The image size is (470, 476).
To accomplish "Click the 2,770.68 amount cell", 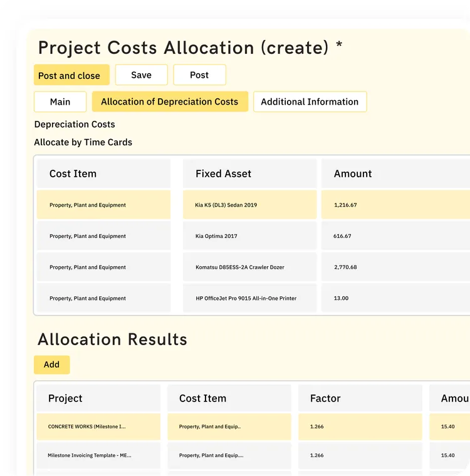I will click(x=395, y=267).
